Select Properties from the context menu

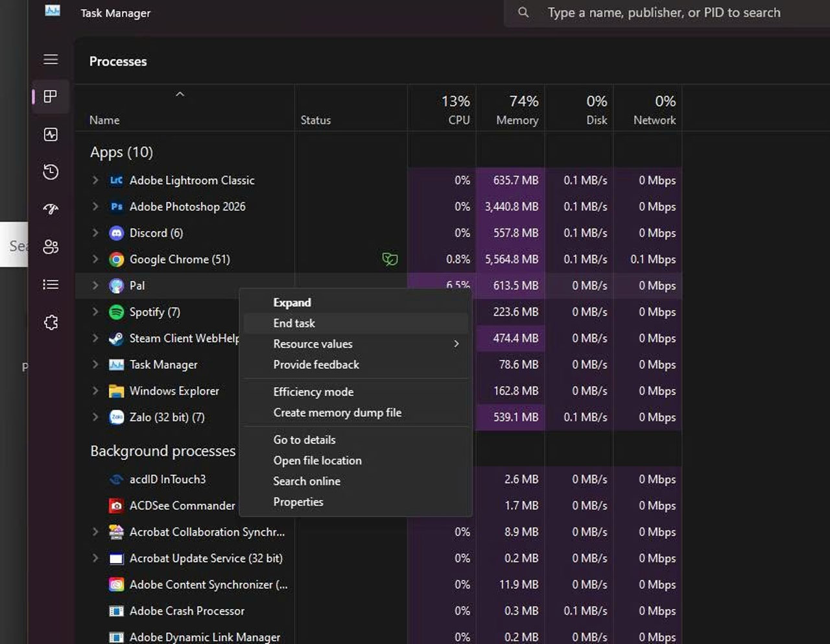pyautogui.click(x=298, y=501)
